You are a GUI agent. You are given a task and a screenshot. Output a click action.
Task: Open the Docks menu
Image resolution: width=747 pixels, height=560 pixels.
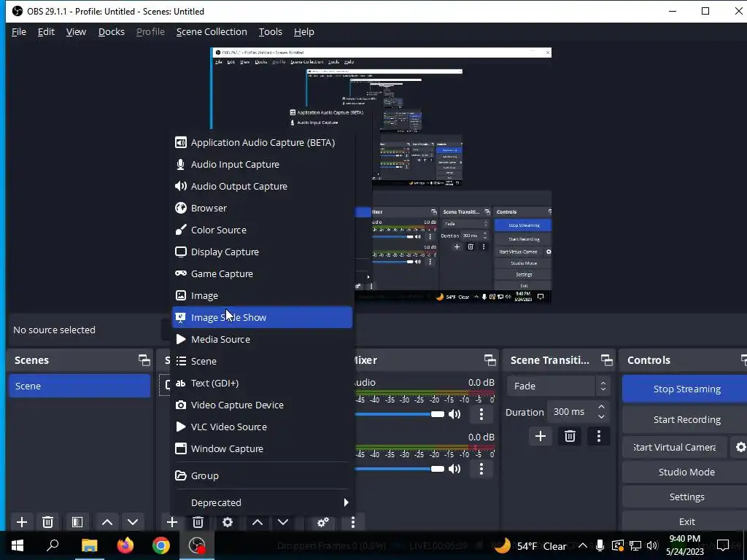(x=112, y=32)
